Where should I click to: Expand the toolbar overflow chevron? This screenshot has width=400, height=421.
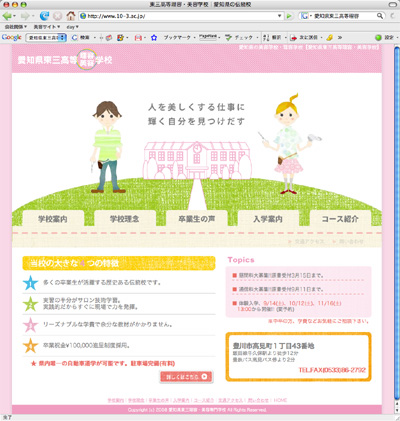tap(340, 38)
